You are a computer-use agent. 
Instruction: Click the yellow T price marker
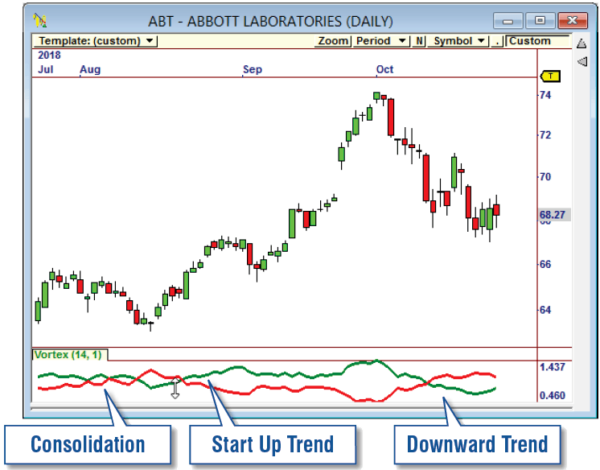point(550,76)
